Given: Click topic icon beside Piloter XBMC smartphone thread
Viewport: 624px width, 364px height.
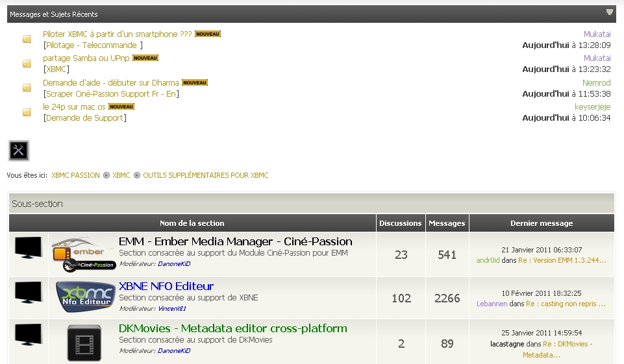Looking at the screenshot, I should 27,39.
